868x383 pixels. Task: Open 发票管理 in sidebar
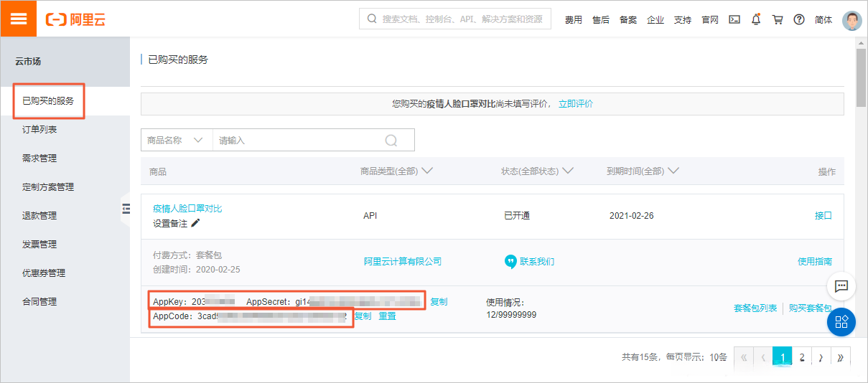(x=39, y=245)
